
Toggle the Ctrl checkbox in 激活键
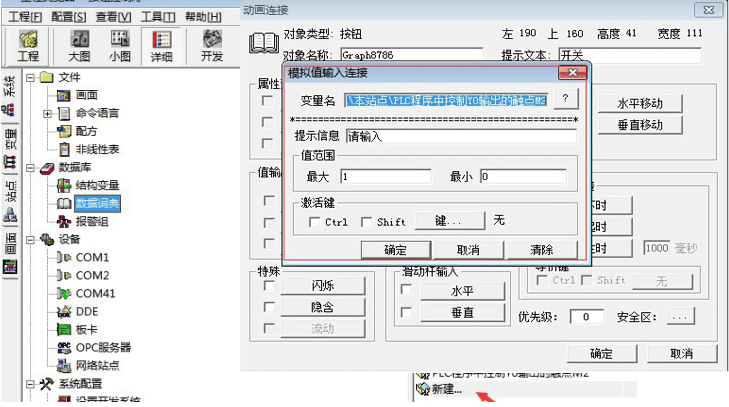tap(314, 222)
